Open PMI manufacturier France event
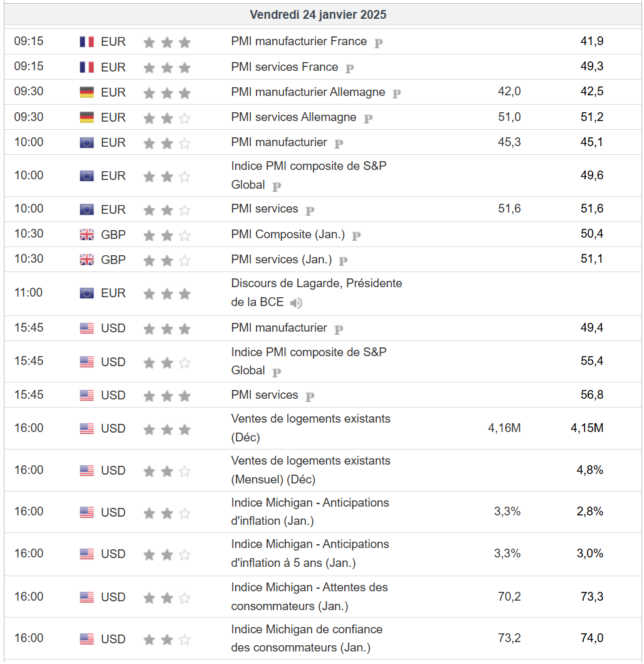 pyautogui.click(x=298, y=41)
